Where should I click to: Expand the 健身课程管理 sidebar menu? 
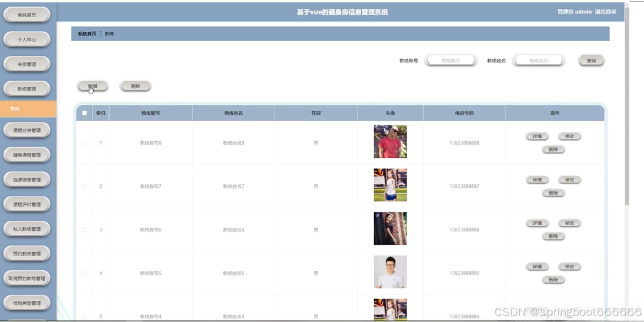click(x=27, y=155)
